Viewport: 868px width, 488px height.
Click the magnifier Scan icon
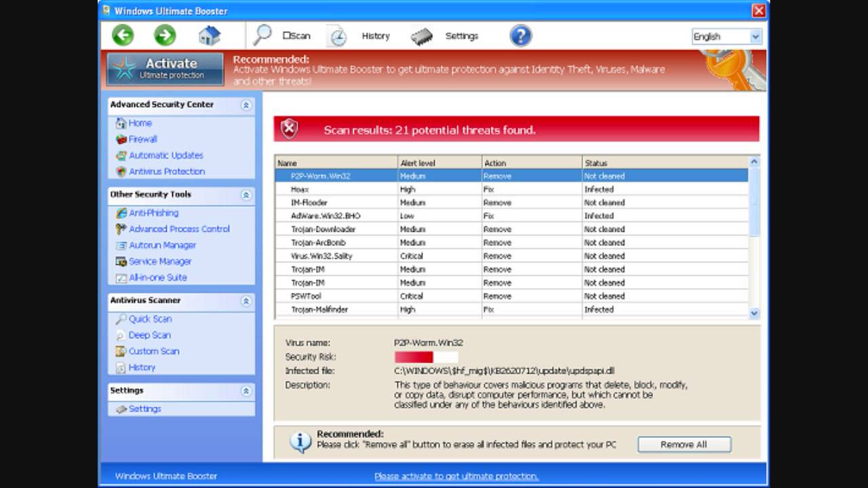pos(262,35)
